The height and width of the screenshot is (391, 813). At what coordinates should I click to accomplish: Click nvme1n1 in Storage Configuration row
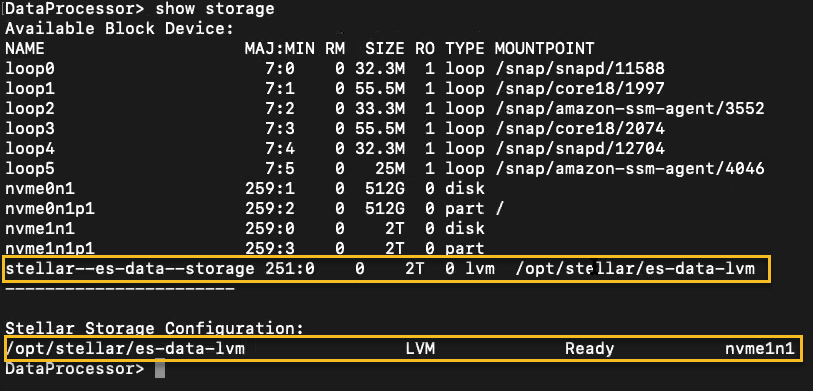click(760, 348)
